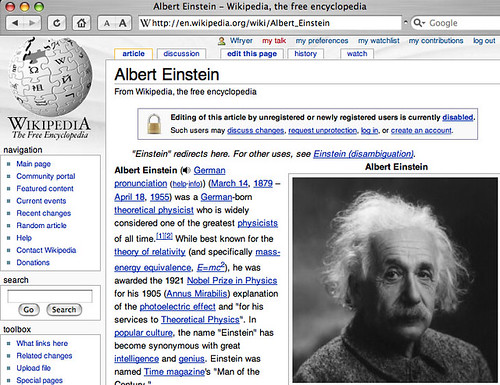Open What links here in toolbox
This screenshot has width=500, height=385.
point(42,343)
